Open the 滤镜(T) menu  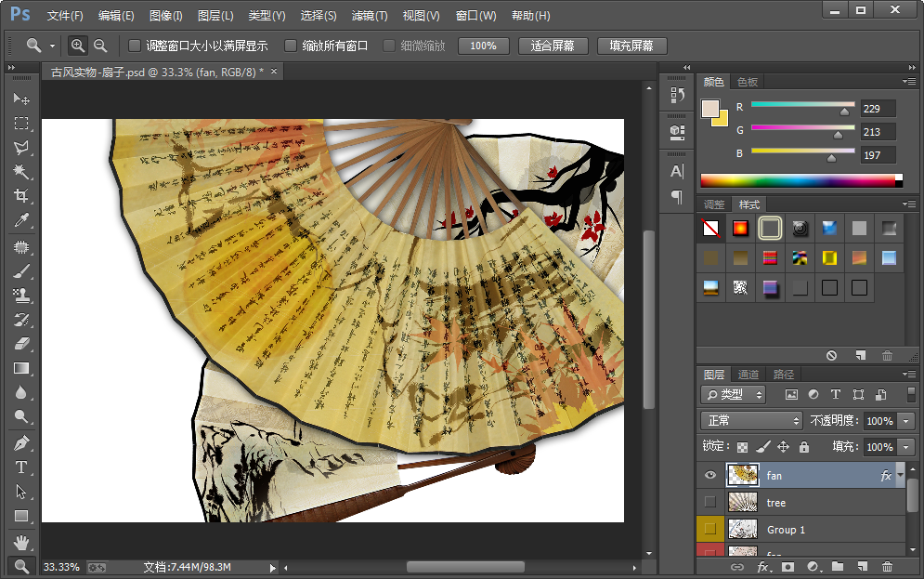point(370,16)
